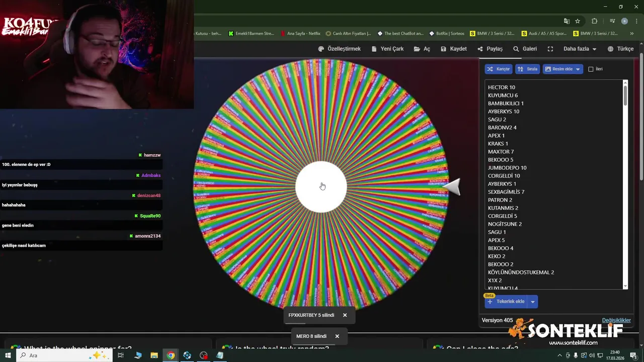Open notification center icon

(633, 355)
